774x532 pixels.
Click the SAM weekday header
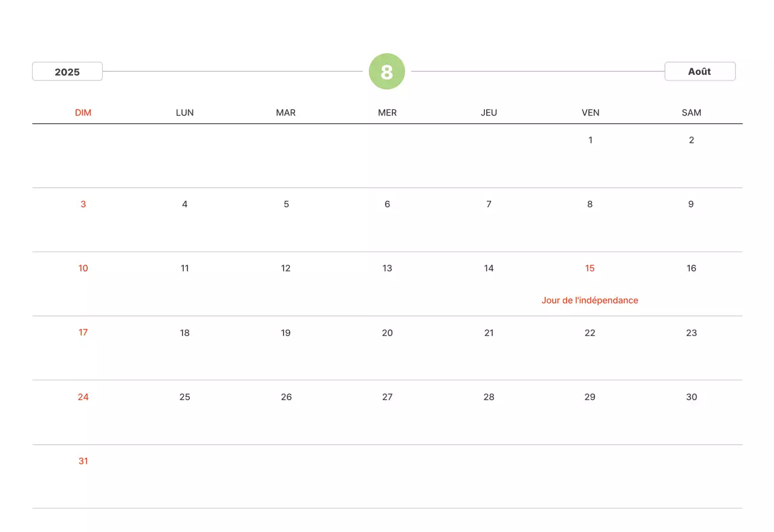[x=691, y=112]
